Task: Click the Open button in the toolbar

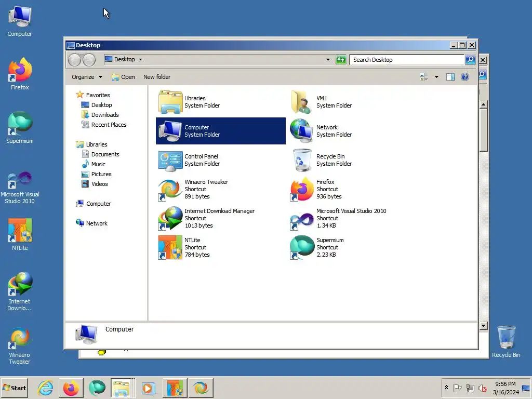Action: point(123,77)
